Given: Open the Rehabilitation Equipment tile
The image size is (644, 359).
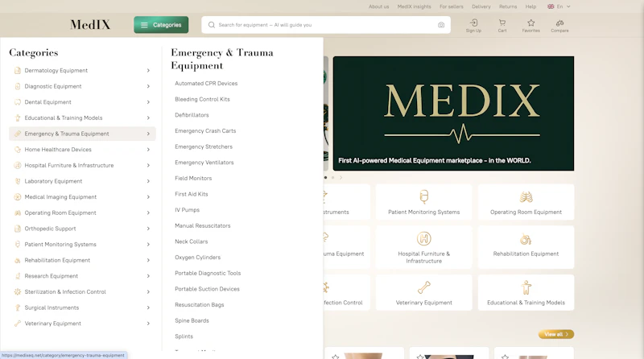Looking at the screenshot, I should (526, 247).
